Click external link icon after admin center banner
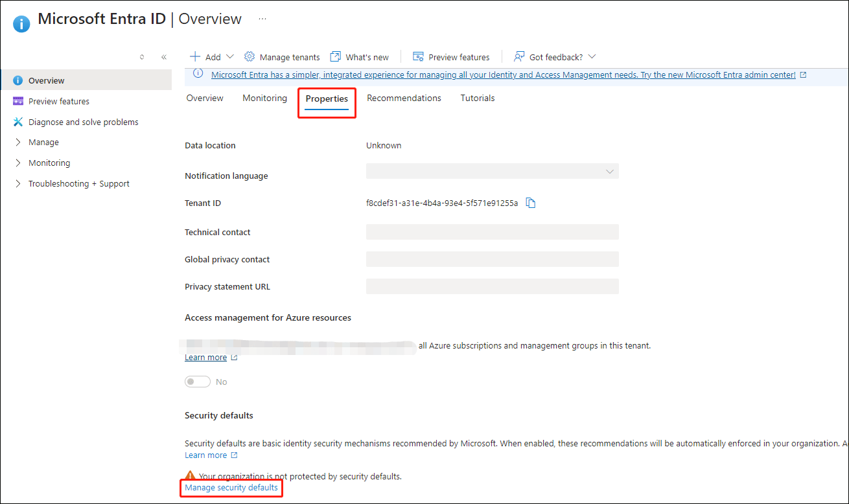Image resolution: width=849 pixels, height=504 pixels. point(804,74)
